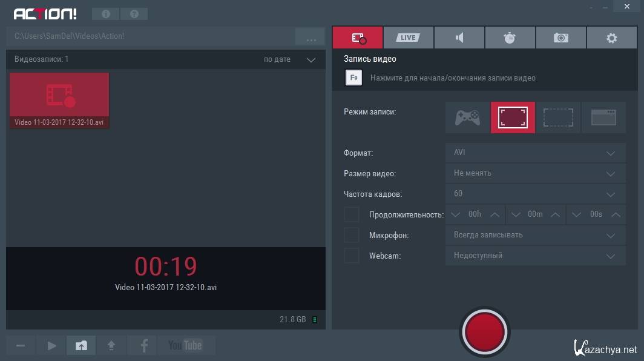The image size is (644, 361).
Task: Select the Video 11-03-2017 12-32-10.avi thumbnail
Action: 59,100
